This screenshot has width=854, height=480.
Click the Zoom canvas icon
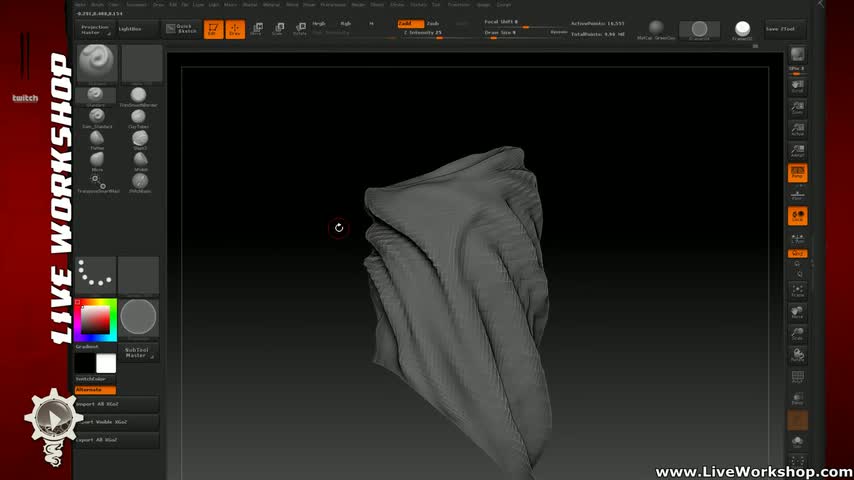797,107
